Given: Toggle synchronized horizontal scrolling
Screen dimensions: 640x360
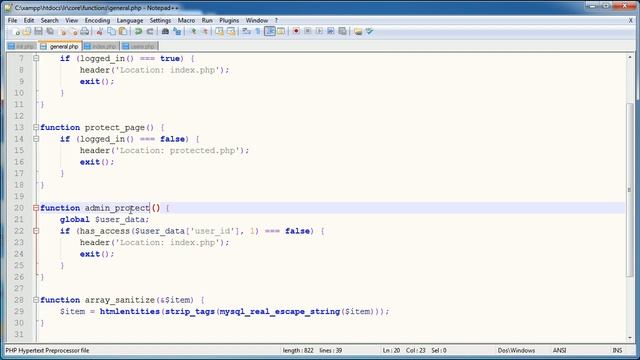Looking at the screenshot, I should [x=231, y=31].
